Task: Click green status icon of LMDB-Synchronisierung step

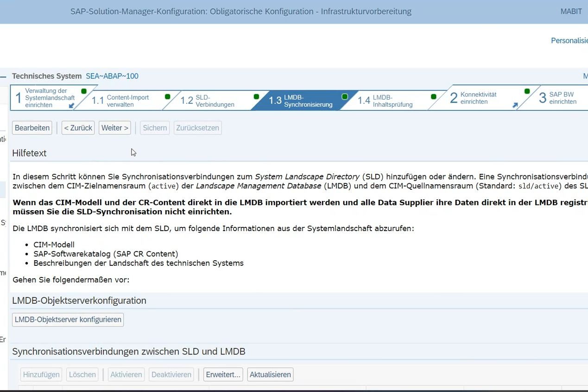Action: 345,97
